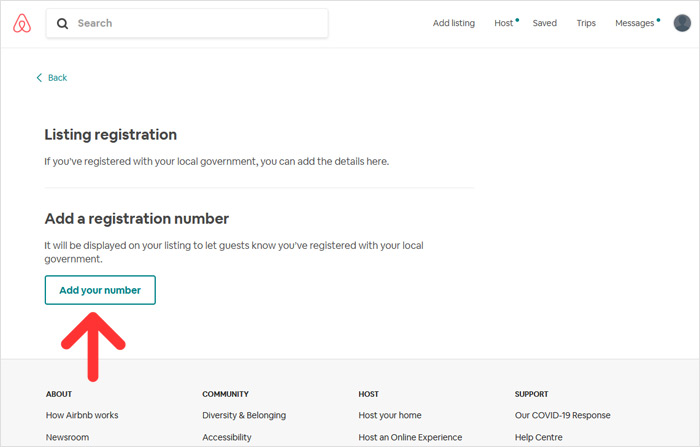Visit the Help Centre link
This screenshot has width=700, height=447.
(x=538, y=437)
